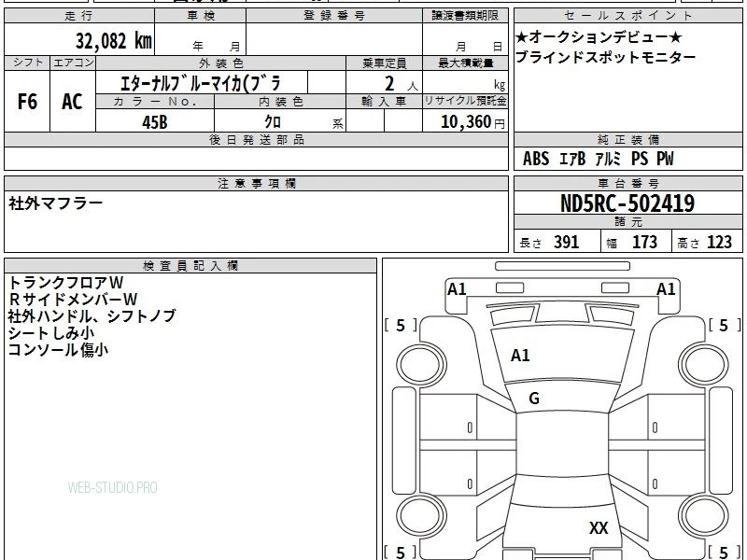The image size is (747, 560).
Task: Select the カラーNo. header
Action: pos(155,102)
